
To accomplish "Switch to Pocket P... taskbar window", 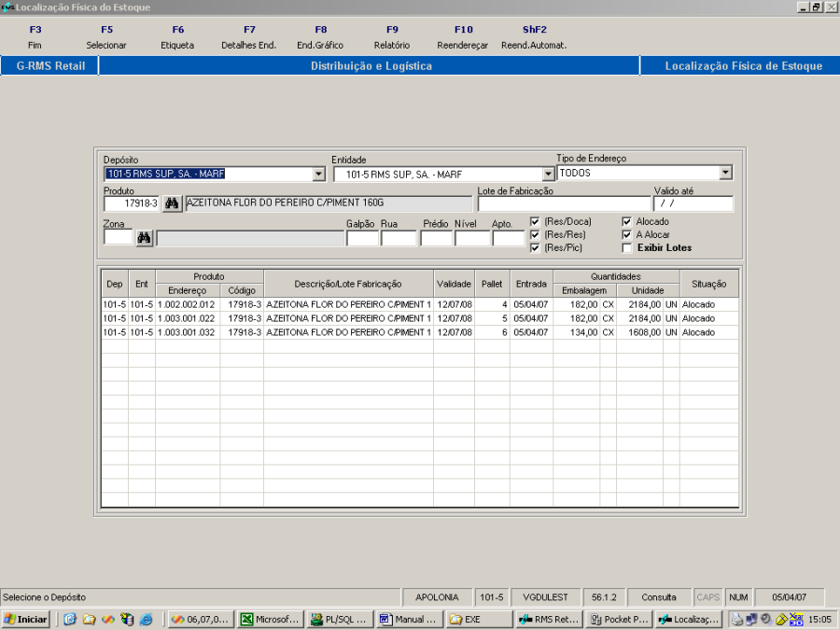I will pos(619,620).
